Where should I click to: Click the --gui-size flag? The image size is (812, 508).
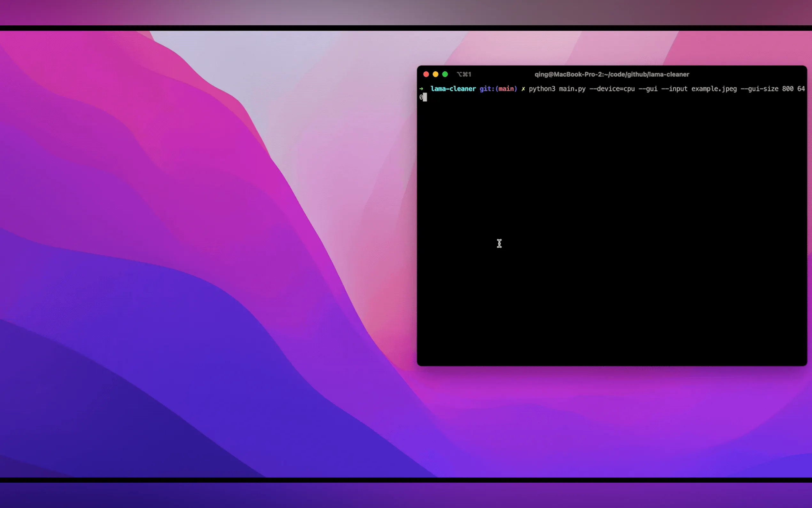(x=759, y=89)
